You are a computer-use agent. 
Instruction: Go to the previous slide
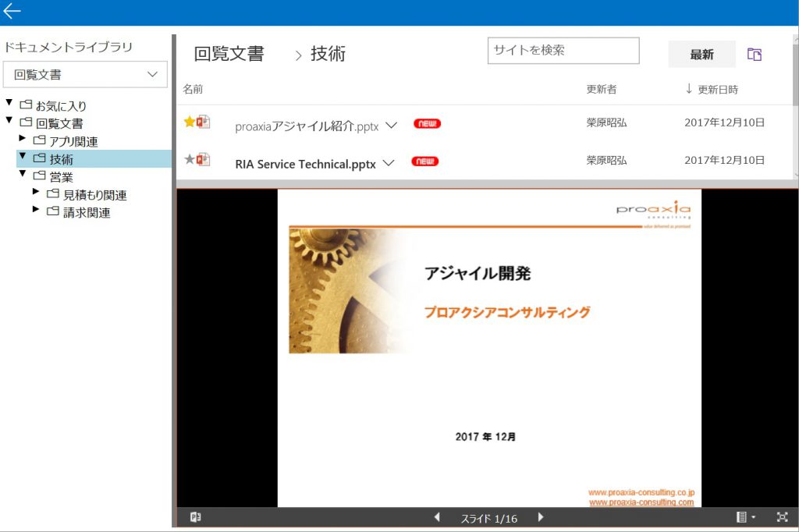click(x=437, y=517)
